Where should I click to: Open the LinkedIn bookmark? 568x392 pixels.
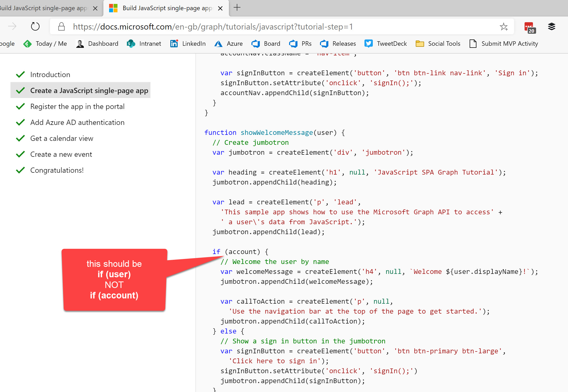pyautogui.click(x=193, y=43)
